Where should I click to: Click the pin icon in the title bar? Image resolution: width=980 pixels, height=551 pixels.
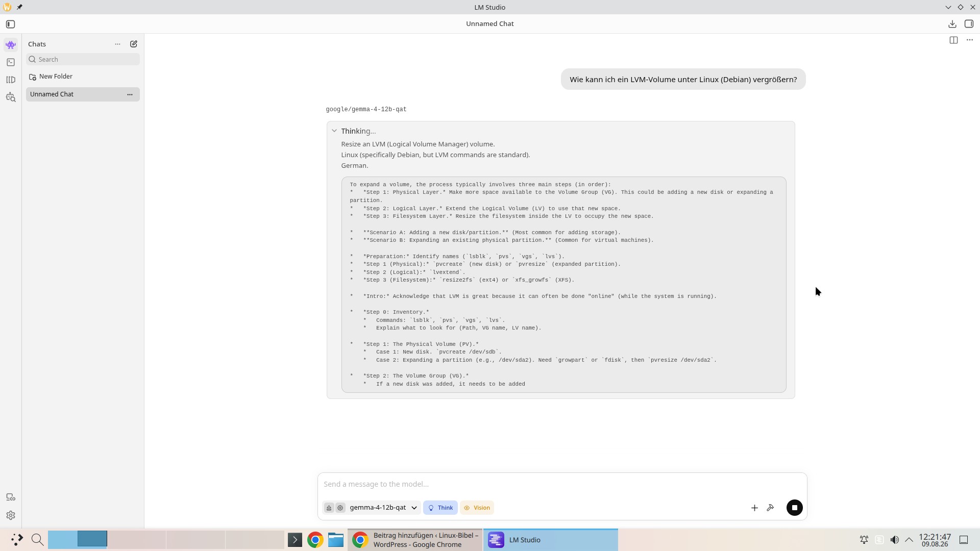[x=19, y=7]
